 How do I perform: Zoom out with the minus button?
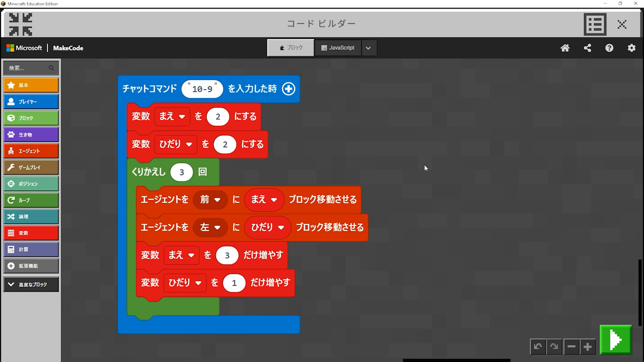tap(571, 346)
